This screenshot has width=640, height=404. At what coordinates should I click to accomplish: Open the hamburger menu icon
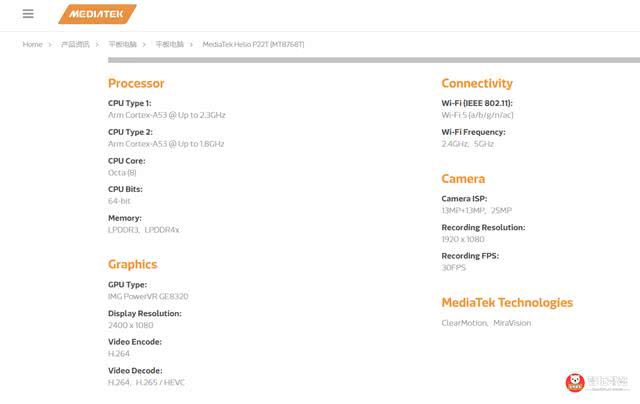coord(28,14)
